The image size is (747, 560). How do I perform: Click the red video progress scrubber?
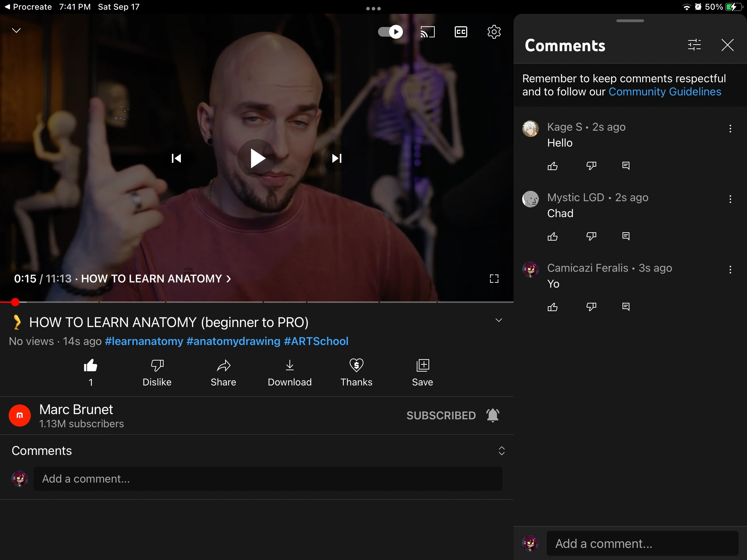click(x=15, y=302)
